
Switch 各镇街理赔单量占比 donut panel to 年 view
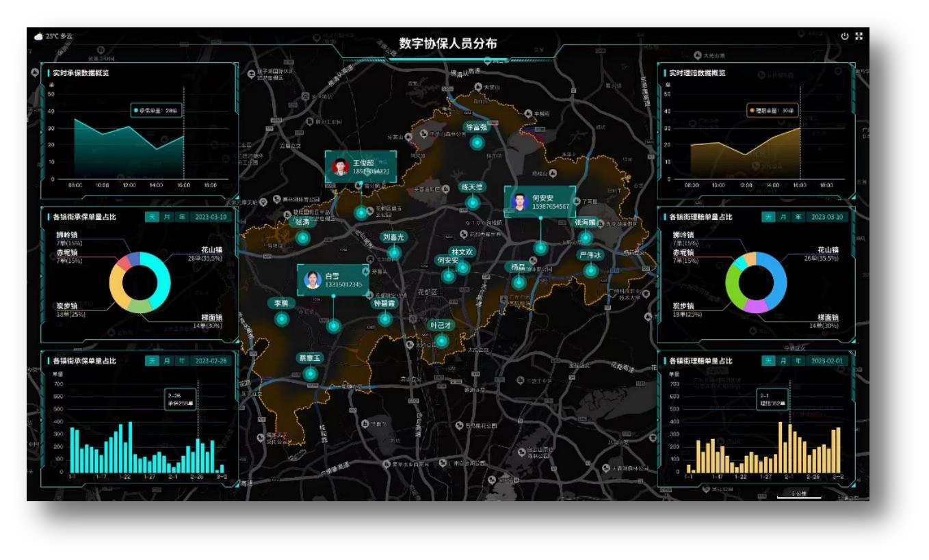[798, 217]
